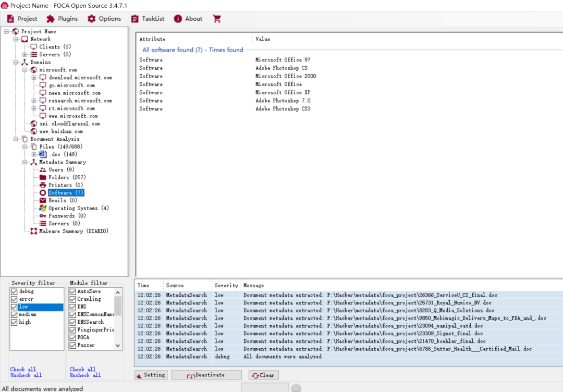Collapse the Metadata Summary node
The width and height of the screenshot is (563, 392).
pyautogui.click(x=25, y=162)
